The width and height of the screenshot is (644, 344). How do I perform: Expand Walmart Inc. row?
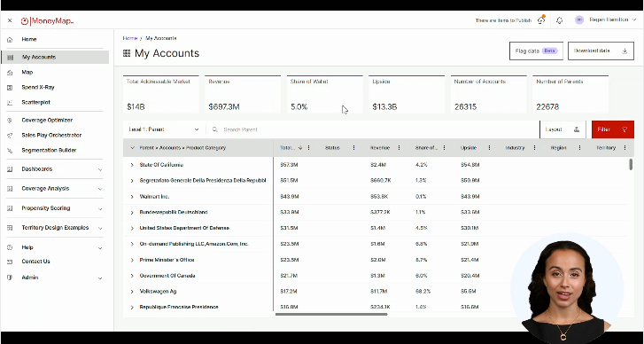click(132, 197)
